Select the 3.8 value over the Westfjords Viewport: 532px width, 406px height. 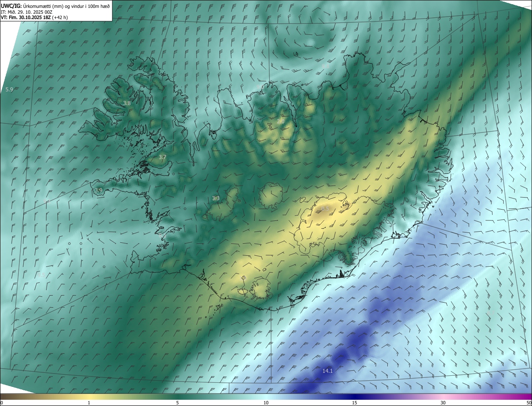[127, 103]
